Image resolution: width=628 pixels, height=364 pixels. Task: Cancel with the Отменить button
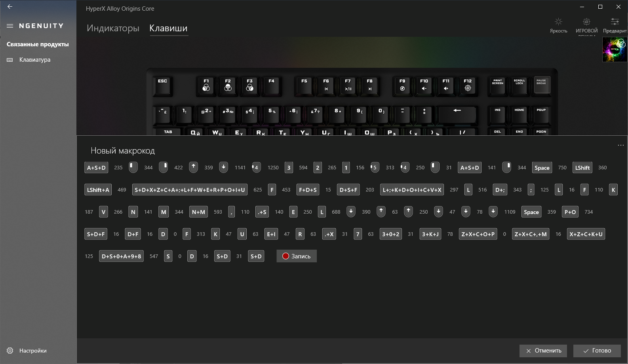pos(543,351)
